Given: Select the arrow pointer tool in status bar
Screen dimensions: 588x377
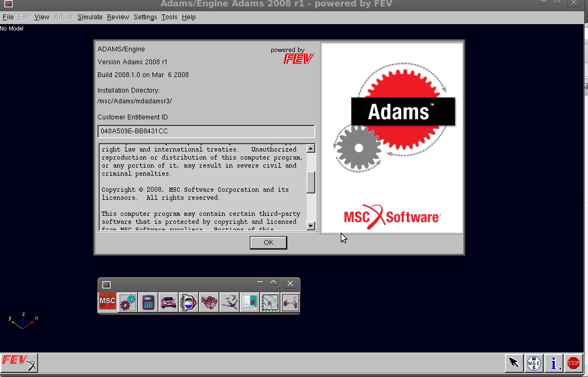Looking at the screenshot, I should (x=514, y=363).
